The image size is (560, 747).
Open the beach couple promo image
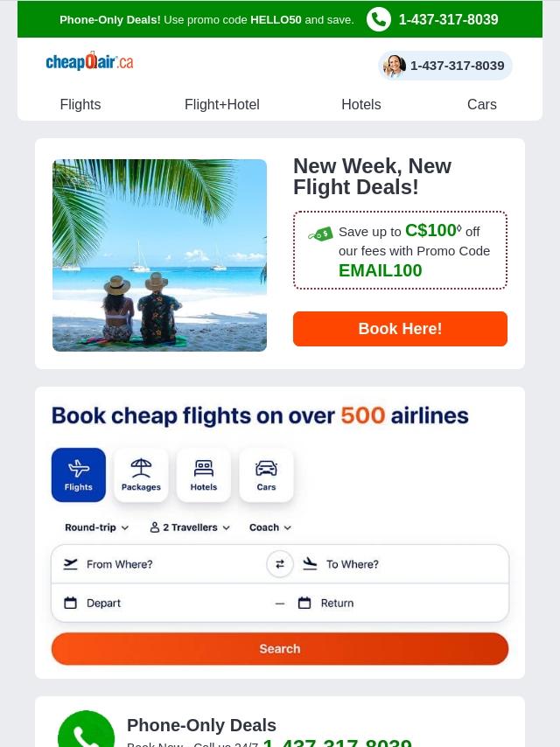point(159,255)
